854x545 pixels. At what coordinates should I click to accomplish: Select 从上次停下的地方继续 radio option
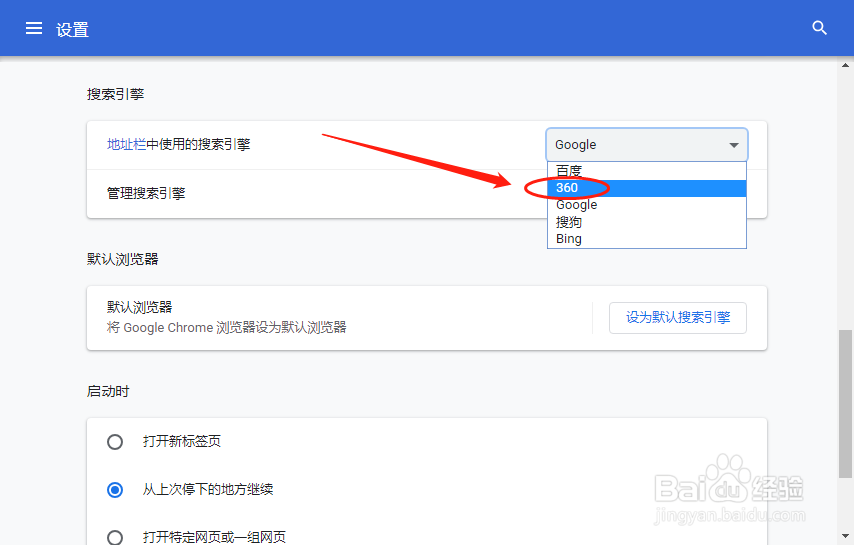pyautogui.click(x=115, y=490)
